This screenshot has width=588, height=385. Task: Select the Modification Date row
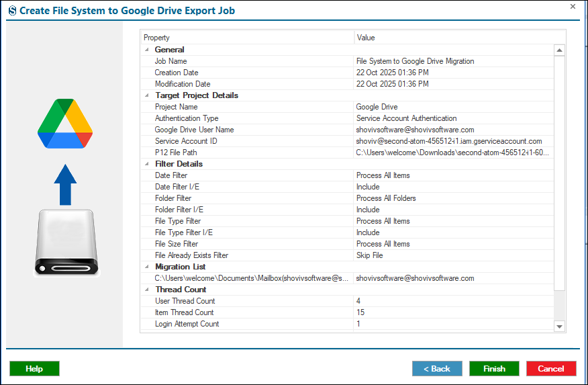(x=347, y=84)
